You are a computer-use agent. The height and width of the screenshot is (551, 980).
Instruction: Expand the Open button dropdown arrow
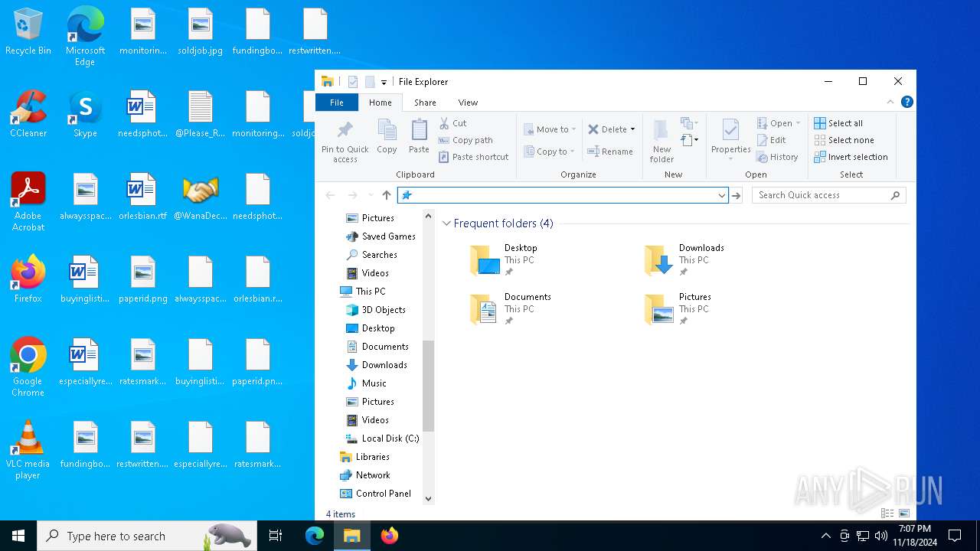(798, 123)
